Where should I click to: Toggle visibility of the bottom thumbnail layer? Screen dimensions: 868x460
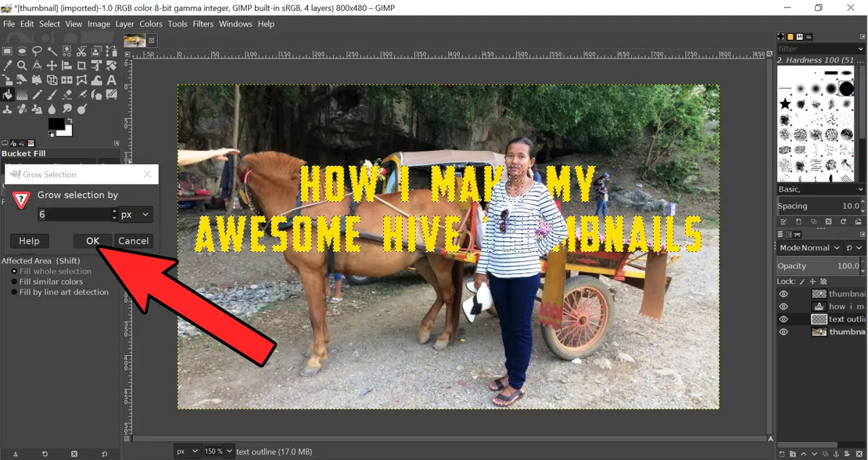783,332
